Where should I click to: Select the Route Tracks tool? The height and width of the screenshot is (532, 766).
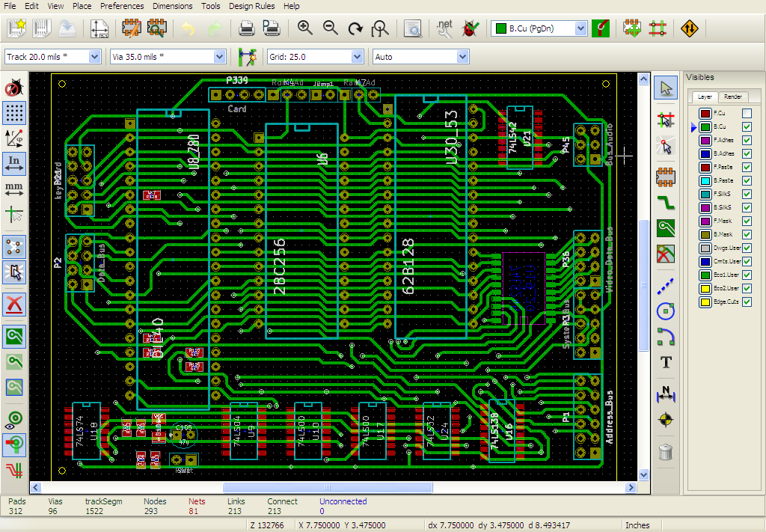tap(665, 202)
